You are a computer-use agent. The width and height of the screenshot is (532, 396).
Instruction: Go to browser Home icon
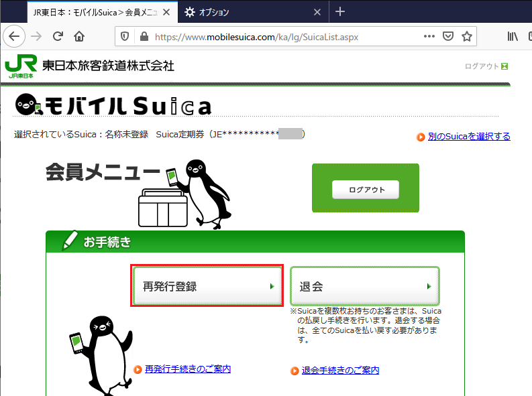tap(79, 36)
